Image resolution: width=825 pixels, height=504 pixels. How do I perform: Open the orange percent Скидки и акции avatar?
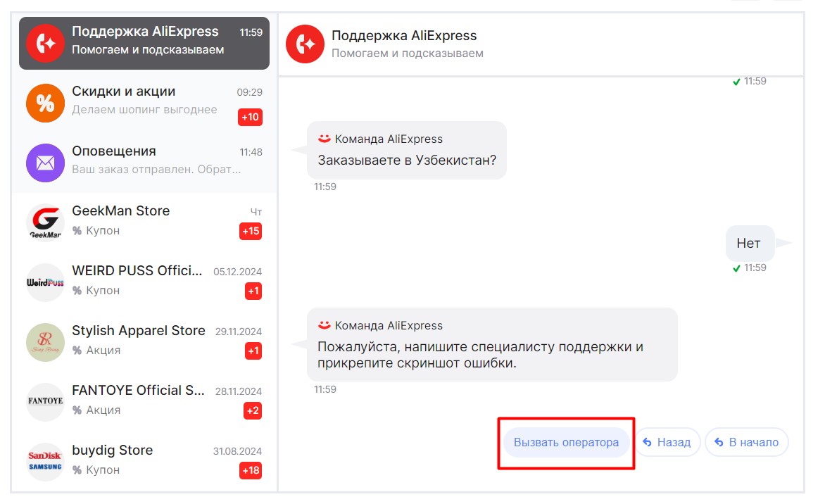(45, 103)
